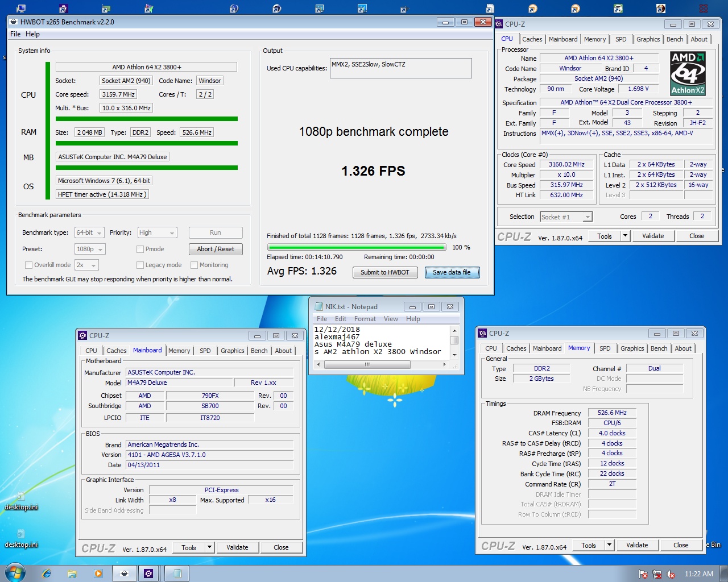The height and width of the screenshot is (582, 728).
Task: Click the CAS# Latency 4.0 clocks value
Action: [x=612, y=433]
